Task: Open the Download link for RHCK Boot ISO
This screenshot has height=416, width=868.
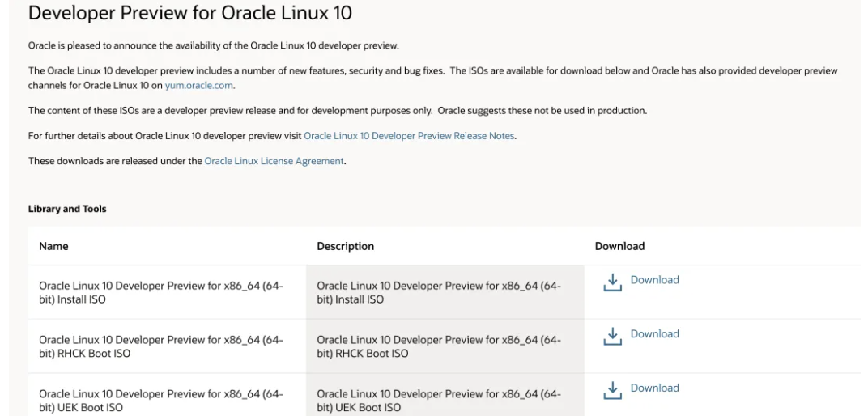Action: pos(654,334)
